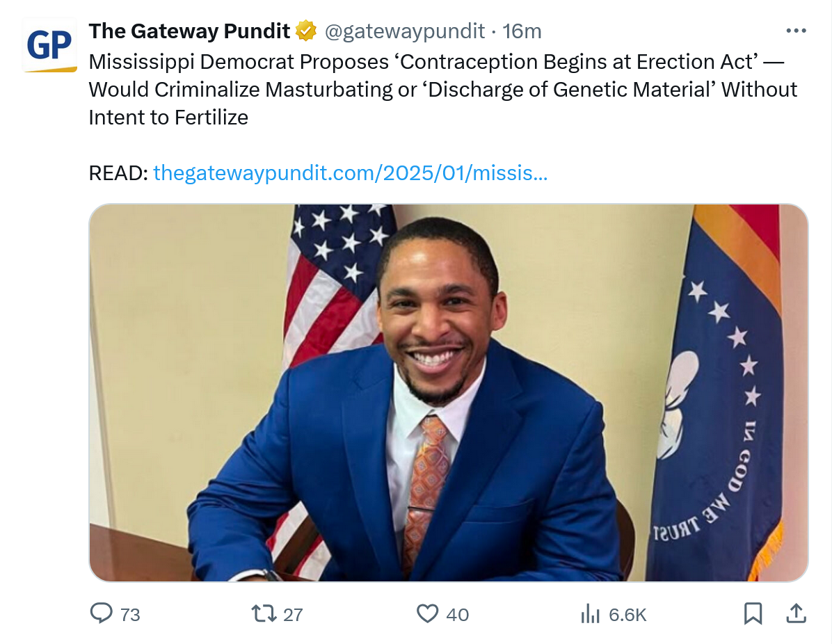
Task: Open the @gatewaypundit handle link
Action: (403, 31)
